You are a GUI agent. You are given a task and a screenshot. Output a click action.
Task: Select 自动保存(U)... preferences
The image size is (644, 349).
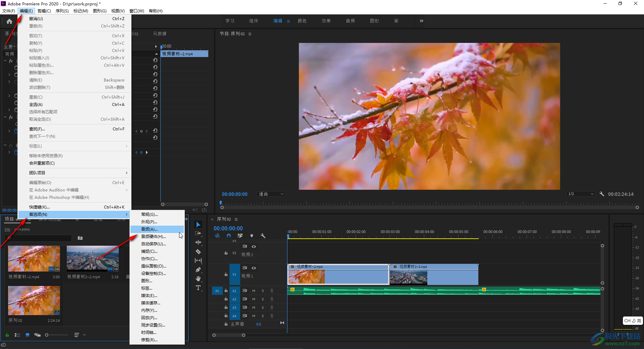pyautogui.click(x=157, y=244)
